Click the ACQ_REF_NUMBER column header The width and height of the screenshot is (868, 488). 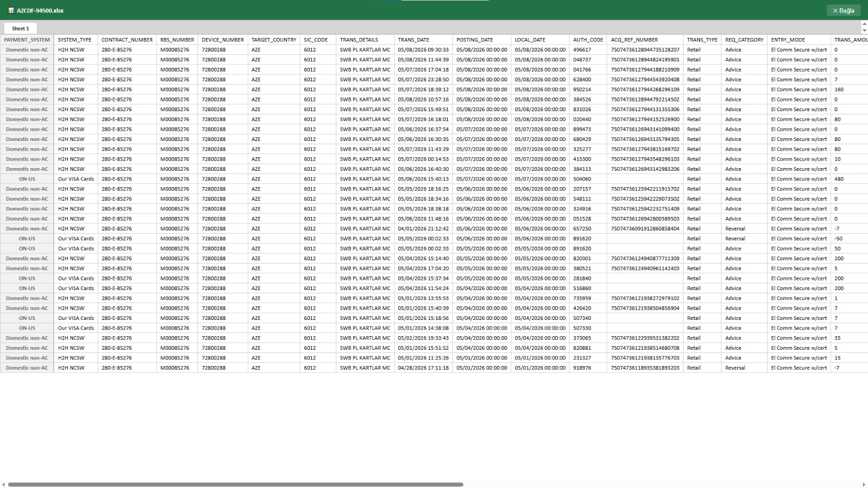(x=645, y=40)
